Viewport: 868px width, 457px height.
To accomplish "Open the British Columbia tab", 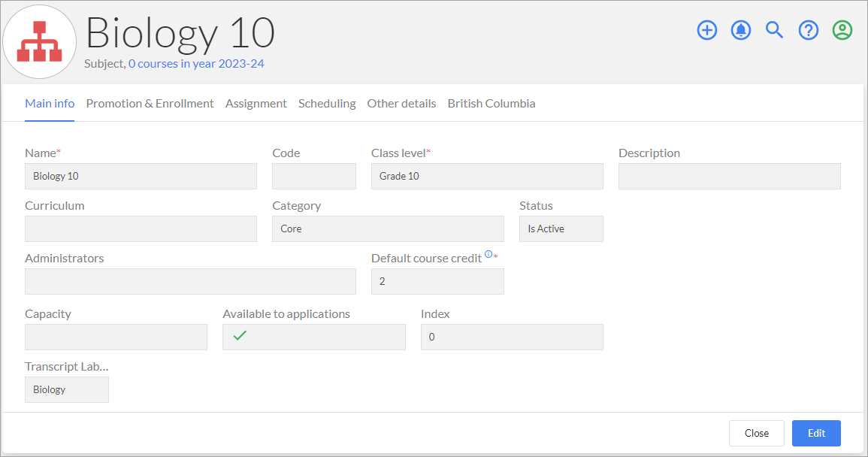I will coord(491,104).
